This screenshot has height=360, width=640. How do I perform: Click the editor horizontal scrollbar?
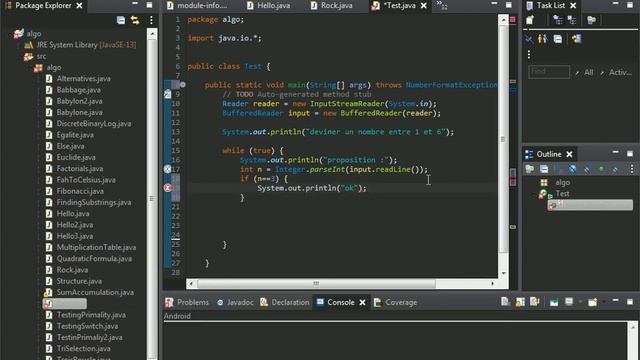[316, 283]
